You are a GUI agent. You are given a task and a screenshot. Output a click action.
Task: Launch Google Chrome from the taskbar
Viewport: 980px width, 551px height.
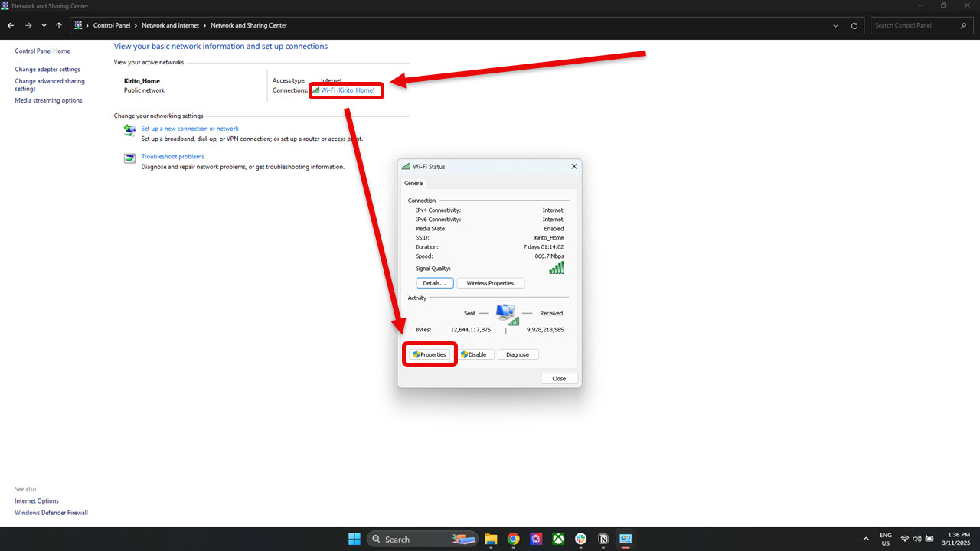coord(513,539)
